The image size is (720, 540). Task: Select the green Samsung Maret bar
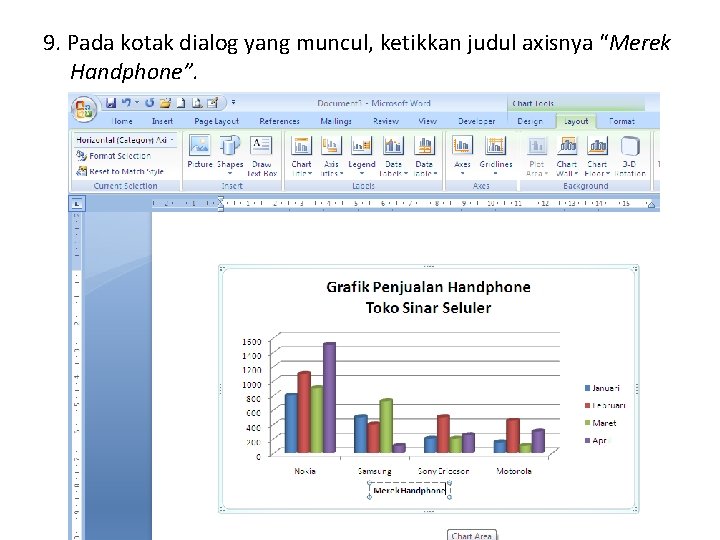(x=386, y=426)
